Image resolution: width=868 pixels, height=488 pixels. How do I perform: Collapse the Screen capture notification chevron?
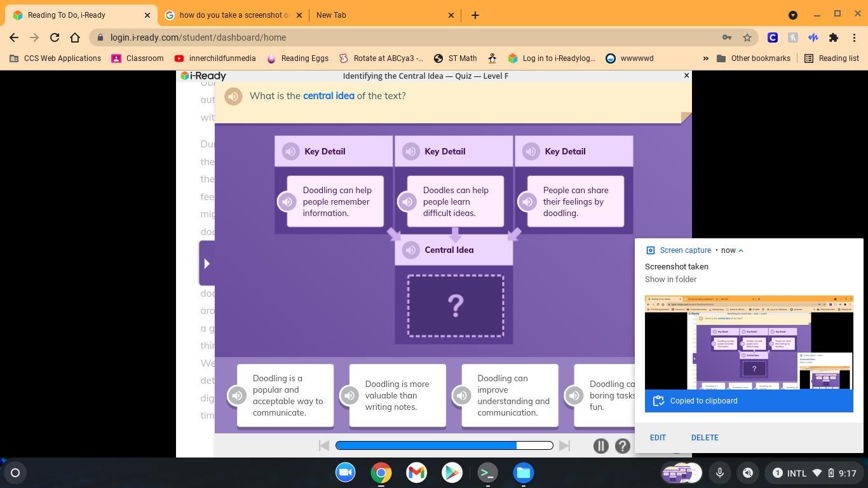(x=741, y=250)
